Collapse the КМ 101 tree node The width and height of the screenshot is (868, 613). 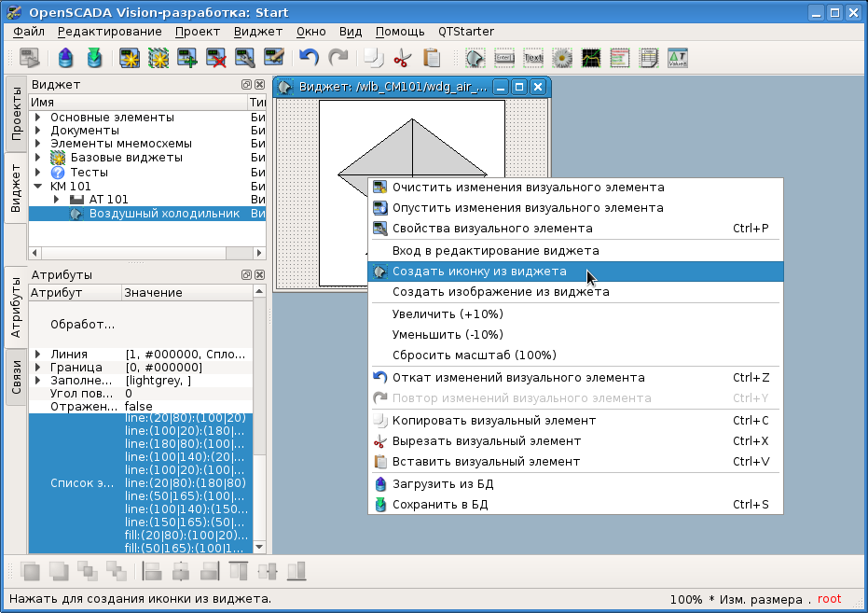(37, 186)
